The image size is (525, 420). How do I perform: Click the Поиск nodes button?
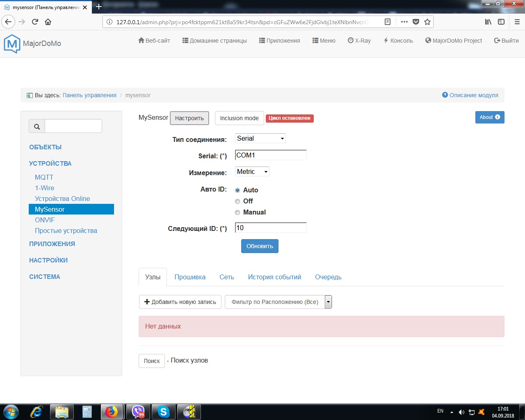[x=152, y=361]
